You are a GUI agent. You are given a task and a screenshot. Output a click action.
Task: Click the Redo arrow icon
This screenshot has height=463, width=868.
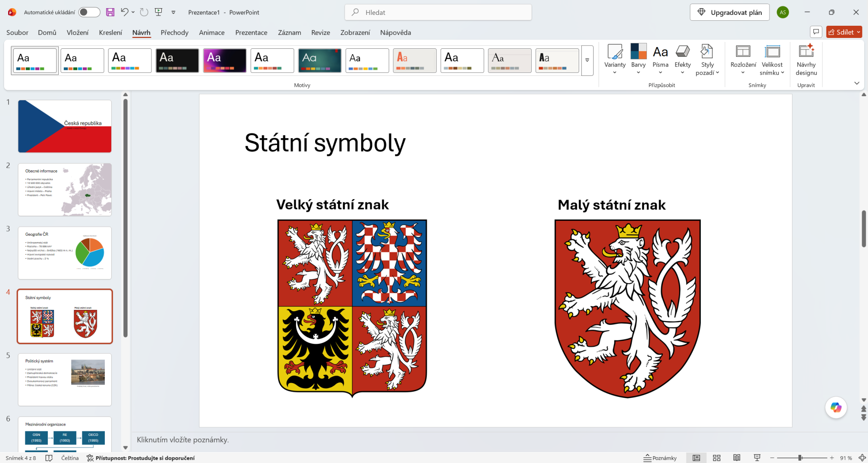click(x=144, y=12)
